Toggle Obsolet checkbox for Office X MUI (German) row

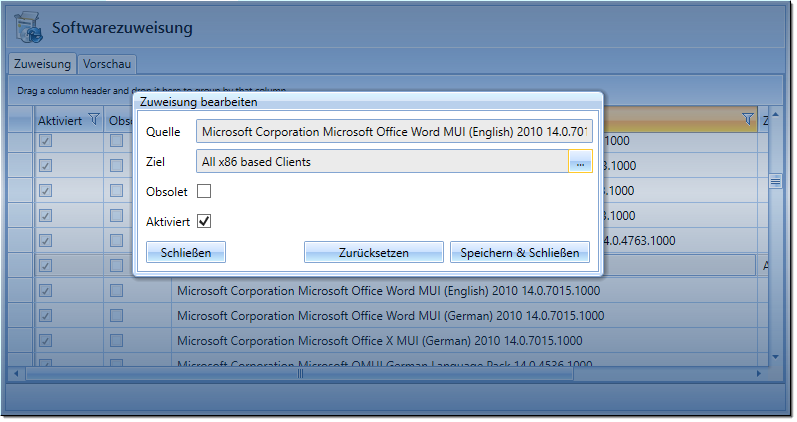116,340
